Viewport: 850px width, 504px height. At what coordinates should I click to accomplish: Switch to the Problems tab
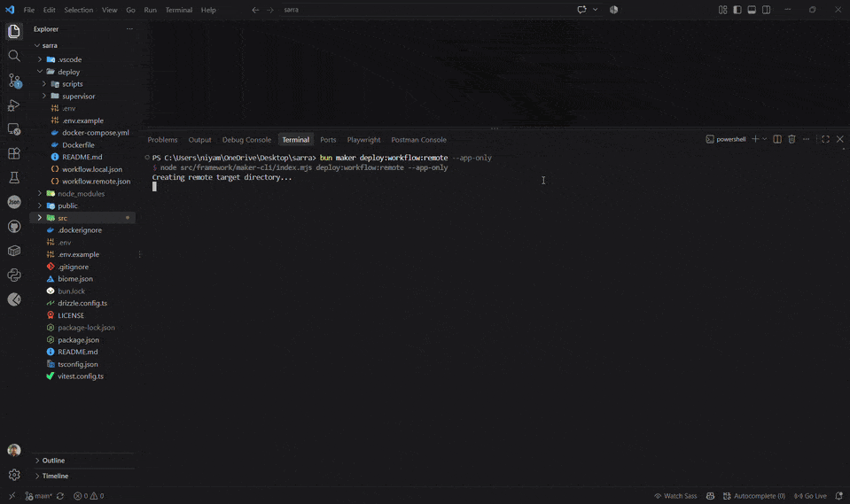click(162, 140)
